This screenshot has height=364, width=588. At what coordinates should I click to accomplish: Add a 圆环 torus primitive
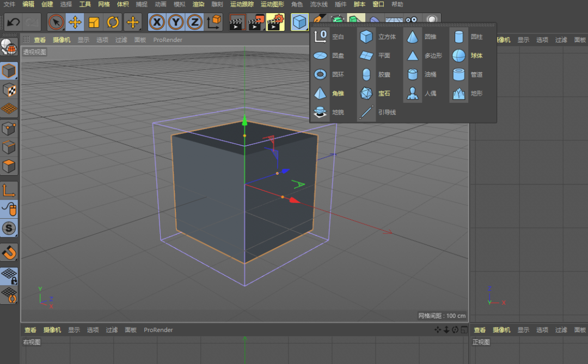click(328, 74)
